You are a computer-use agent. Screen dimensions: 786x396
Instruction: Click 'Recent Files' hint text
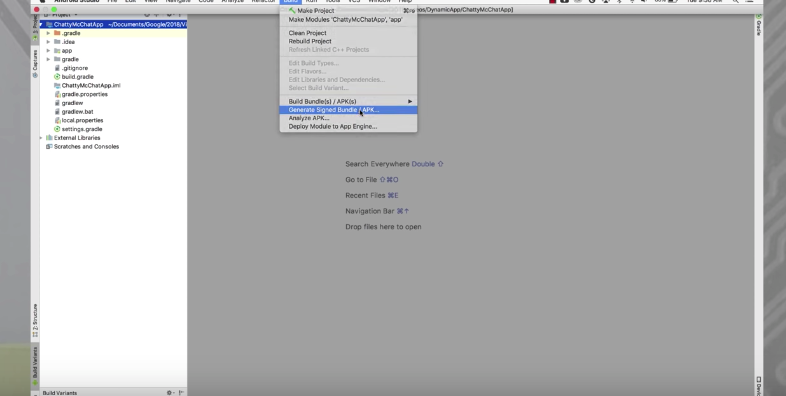(365, 195)
